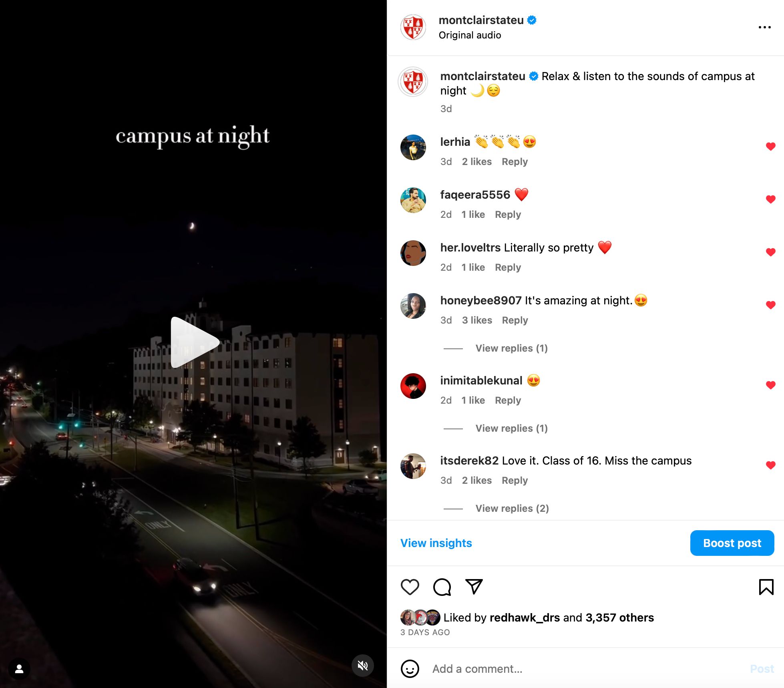View the two replies to itsderek82

[512, 509]
